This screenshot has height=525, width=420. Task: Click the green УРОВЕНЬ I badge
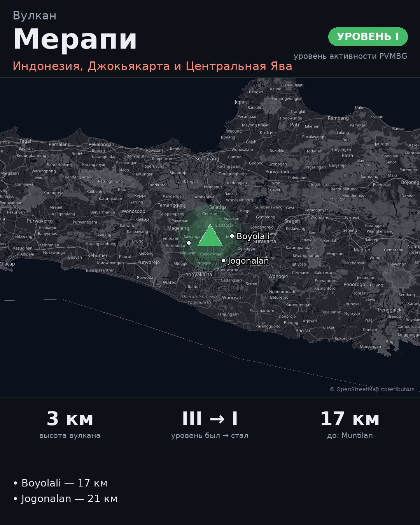point(368,37)
